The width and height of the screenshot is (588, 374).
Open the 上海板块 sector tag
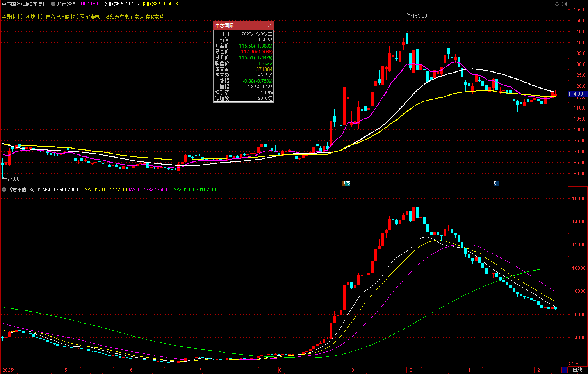tap(26, 17)
